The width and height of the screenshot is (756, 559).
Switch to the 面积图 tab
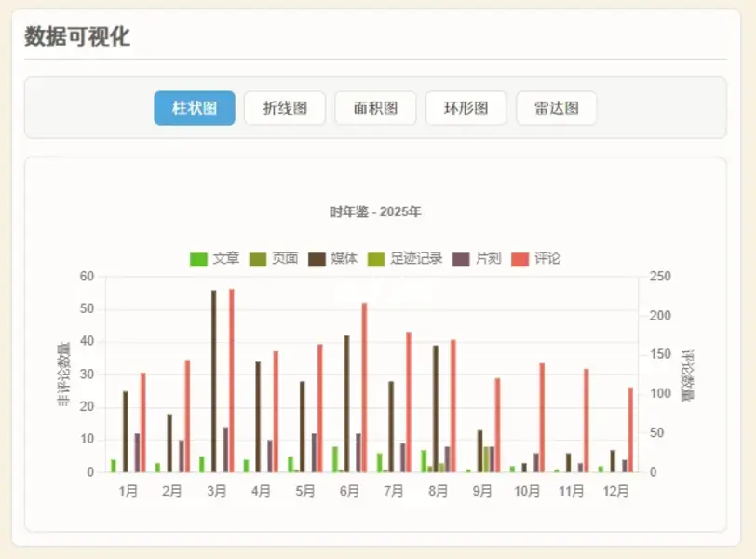tap(374, 108)
